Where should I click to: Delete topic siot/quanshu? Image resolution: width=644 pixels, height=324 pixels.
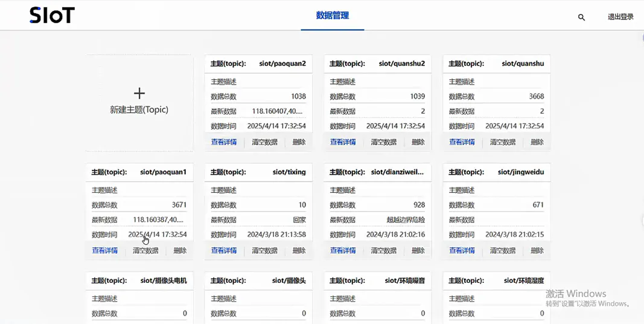click(x=537, y=142)
